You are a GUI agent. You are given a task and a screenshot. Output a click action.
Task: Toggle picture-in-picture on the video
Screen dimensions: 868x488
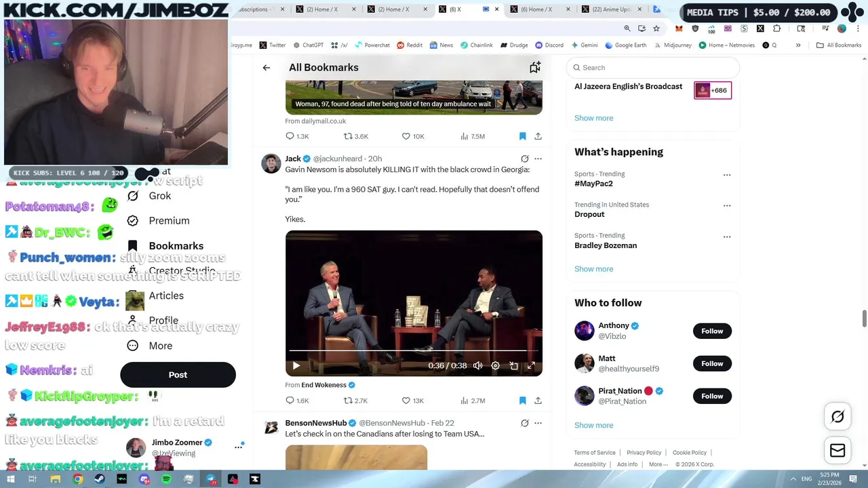(514, 365)
